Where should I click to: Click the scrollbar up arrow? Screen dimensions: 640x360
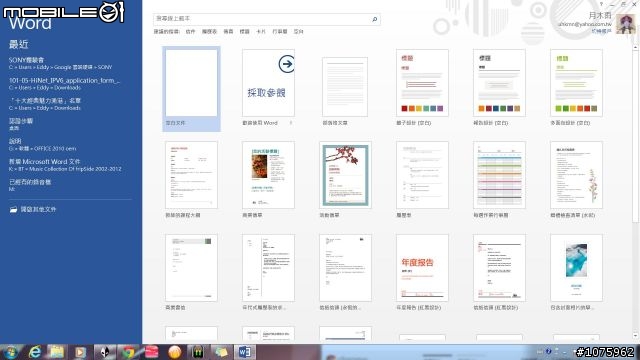635,48
